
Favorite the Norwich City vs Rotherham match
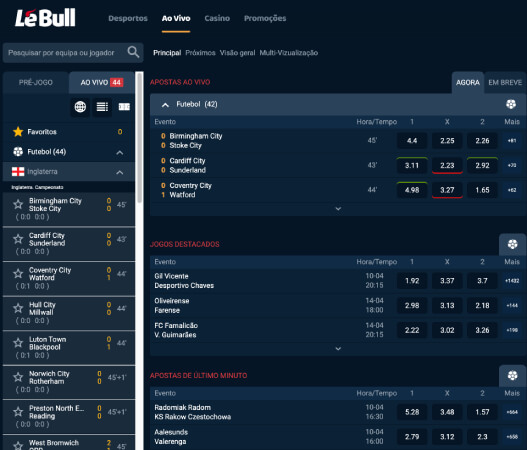click(18, 377)
